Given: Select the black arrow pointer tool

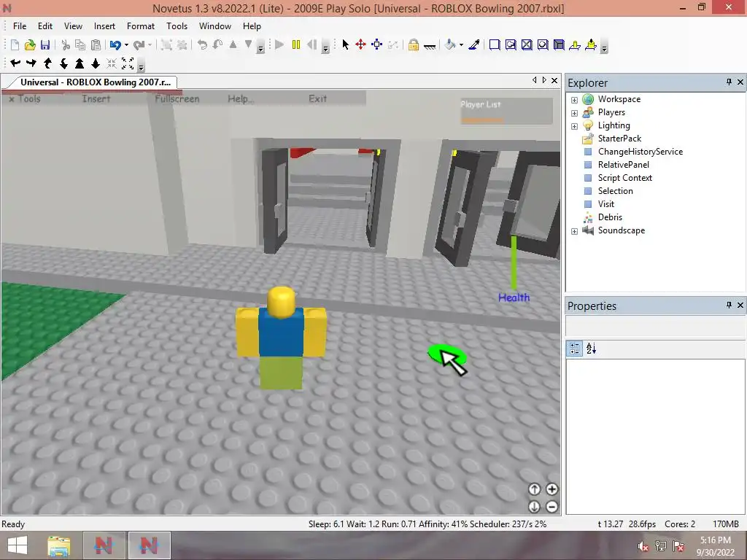Looking at the screenshot, I should pos(345,44).
